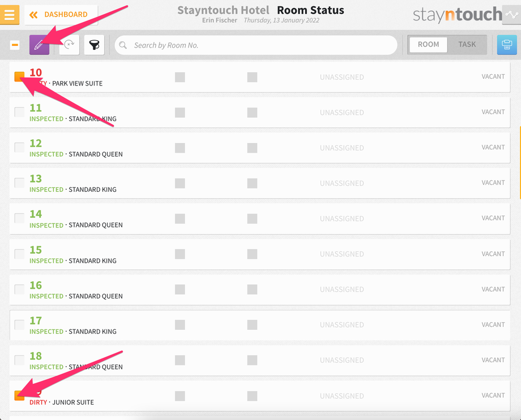The image size is (521, 420).
Task: Check the room 17 checkbox
Action: pyautogui.click(x=19, y=325)
